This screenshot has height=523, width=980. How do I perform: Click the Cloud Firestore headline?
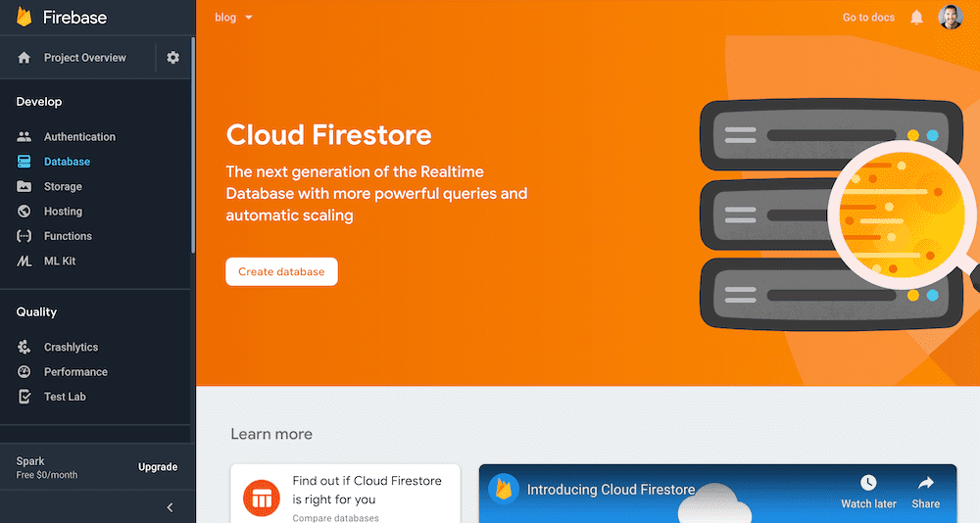[328, 135]
